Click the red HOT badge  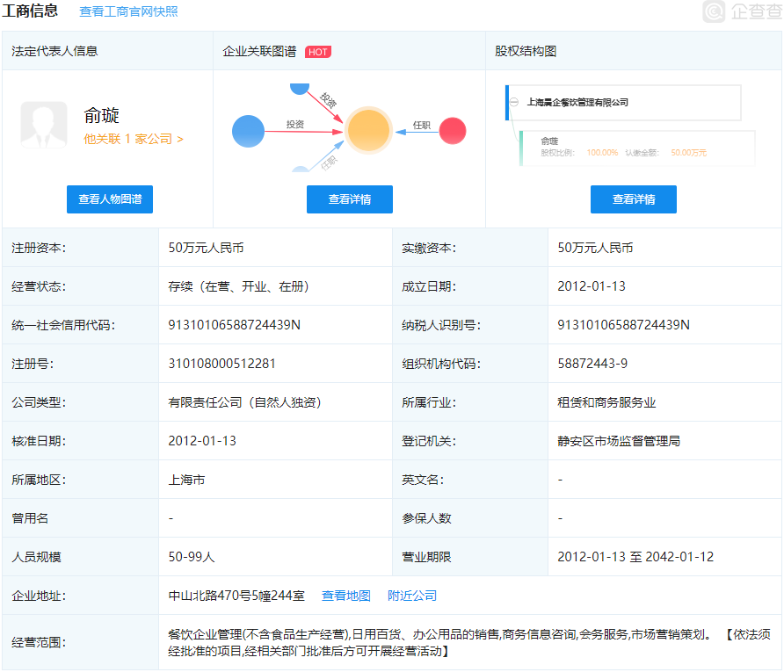click(x=317, y=52)
